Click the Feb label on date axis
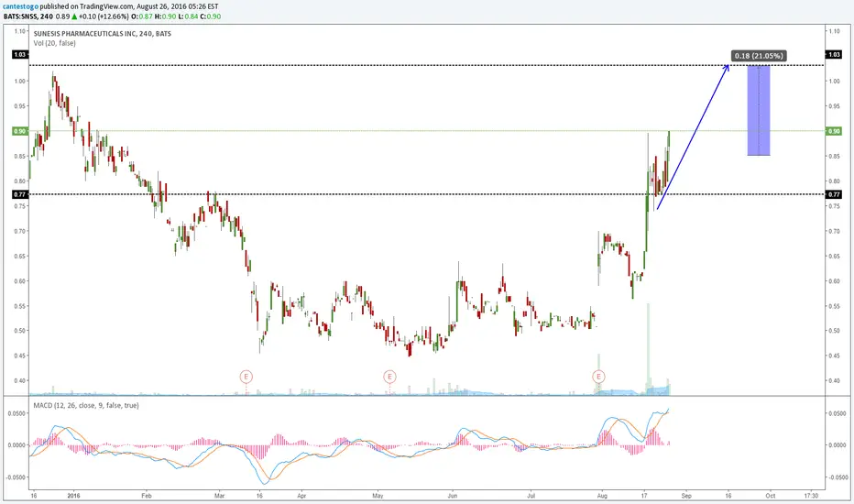 coord(146,496)
